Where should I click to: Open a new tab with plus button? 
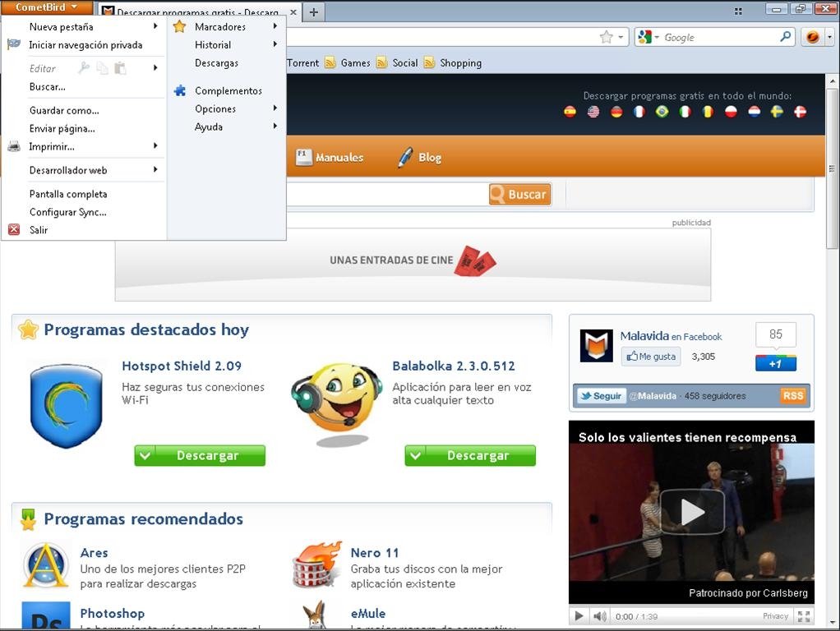pyautogui.click(x=314, y=12)
